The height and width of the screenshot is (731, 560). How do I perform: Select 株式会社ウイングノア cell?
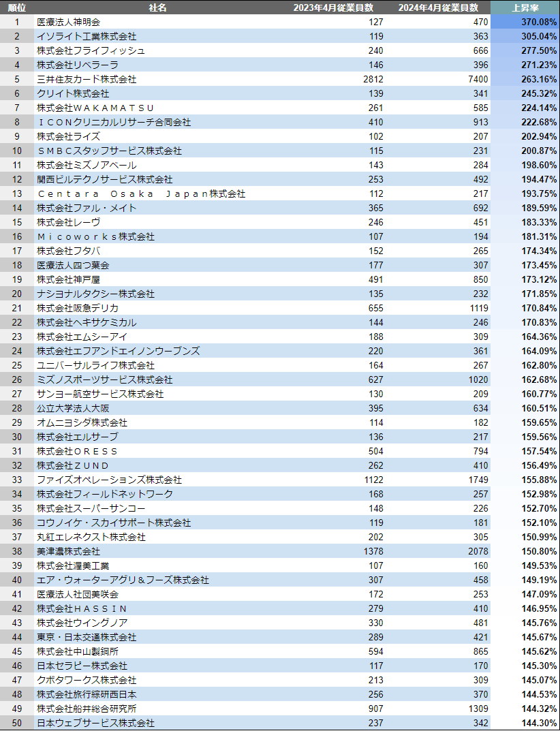[82, 623]
